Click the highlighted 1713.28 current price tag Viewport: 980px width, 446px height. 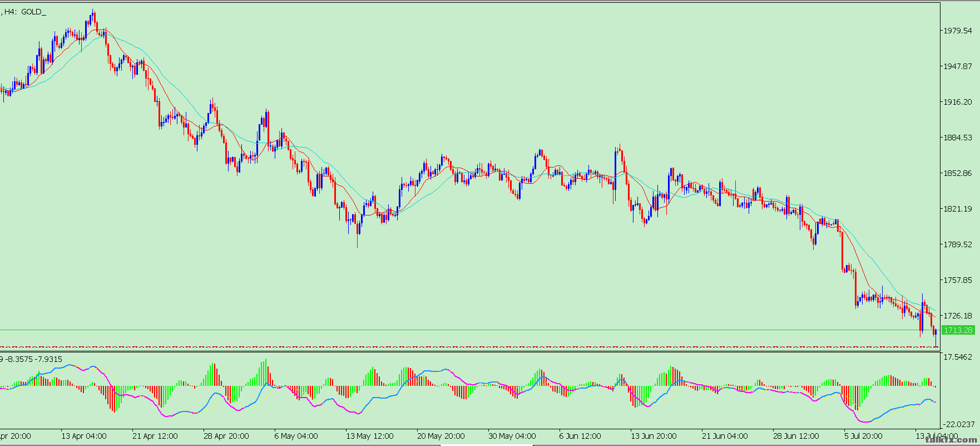958,330
